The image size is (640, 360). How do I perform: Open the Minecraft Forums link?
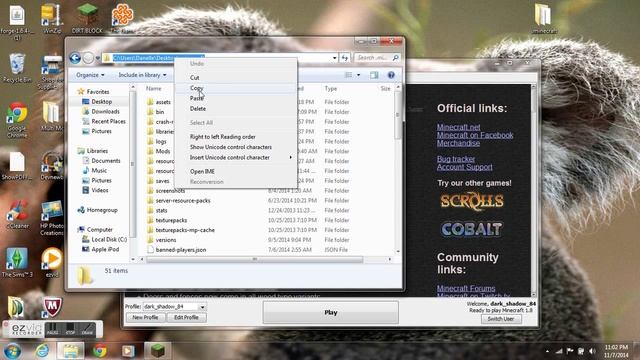(x=466, y=288)
